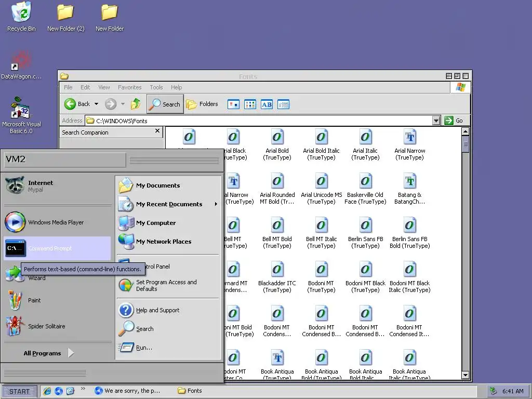Switch to List view icon

[x=250, y=104]
